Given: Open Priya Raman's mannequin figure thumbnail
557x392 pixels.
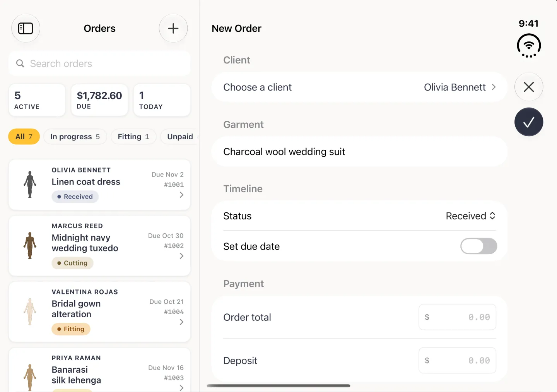Looking at the screenshot, I should click(x=30, y=377).
